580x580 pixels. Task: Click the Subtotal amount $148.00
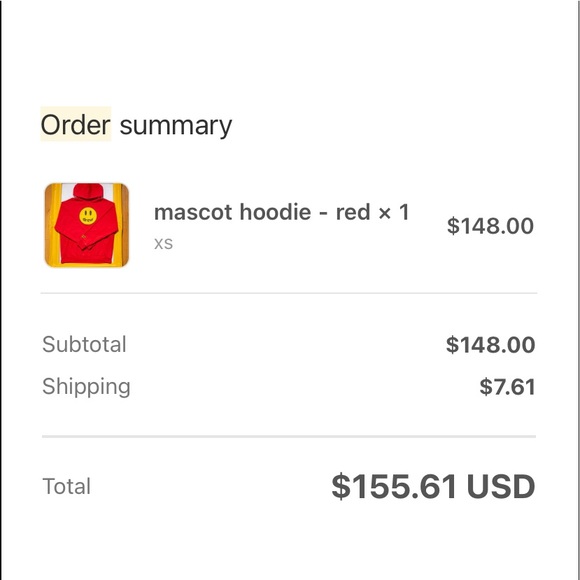pos(490,345)
